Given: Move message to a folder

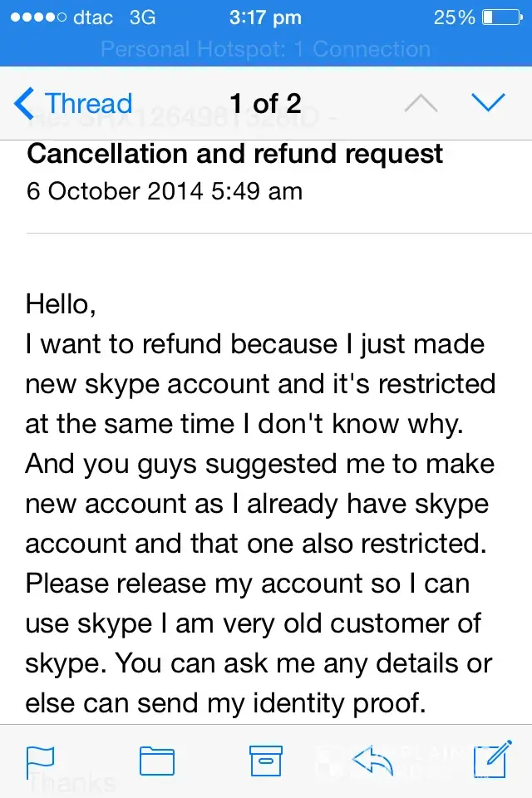Looking at the screenshot, I should click(x=156, y=761).
